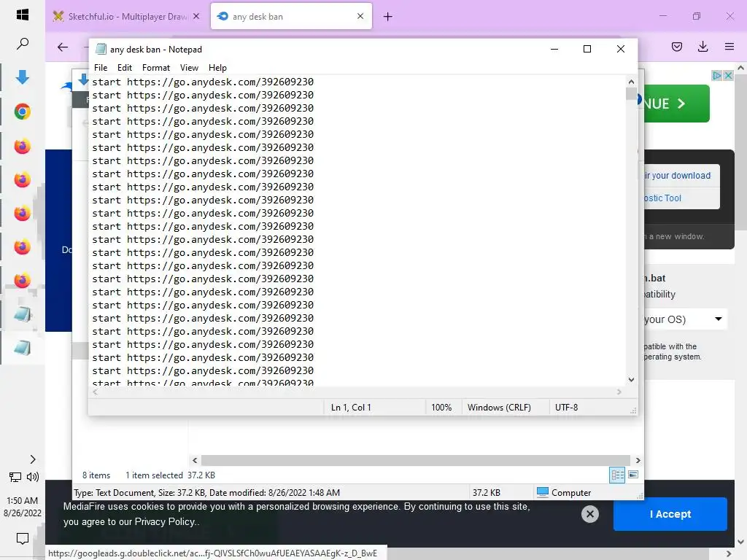Open the upper Notepad taskbar icon
747x560 pixels.
(23, 314)
